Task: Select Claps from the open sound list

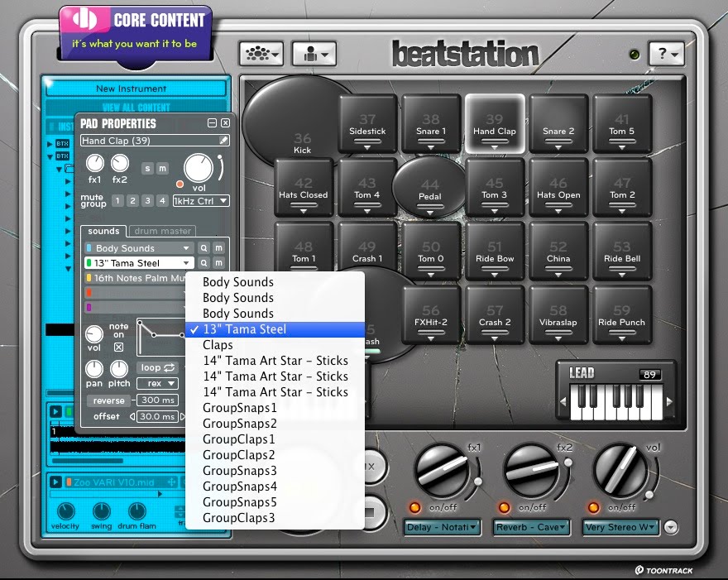Action: point(218,345)
